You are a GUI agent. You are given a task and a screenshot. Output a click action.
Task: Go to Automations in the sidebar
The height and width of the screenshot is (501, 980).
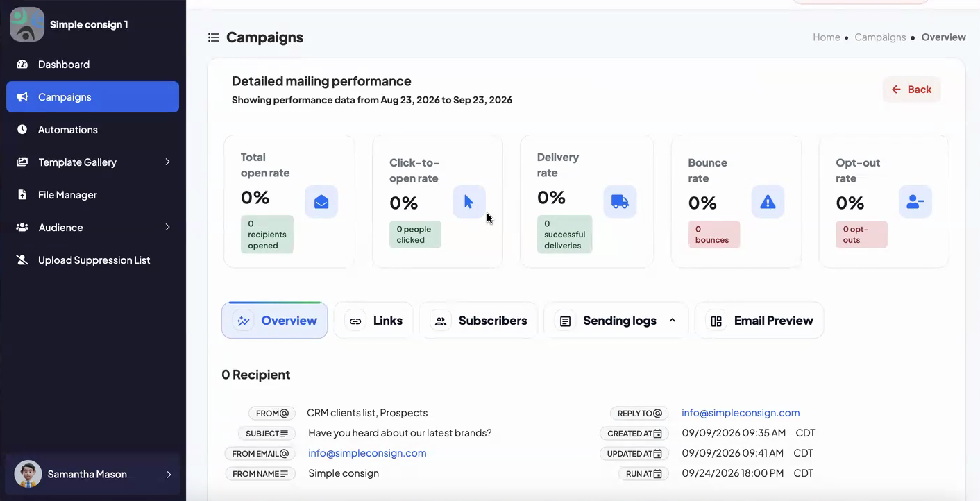(92, 130)
